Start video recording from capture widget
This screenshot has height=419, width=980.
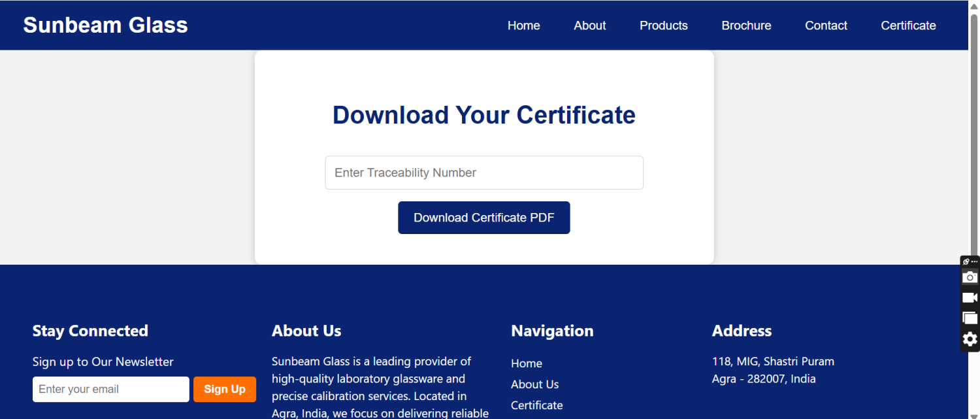(x=970, y=298)
